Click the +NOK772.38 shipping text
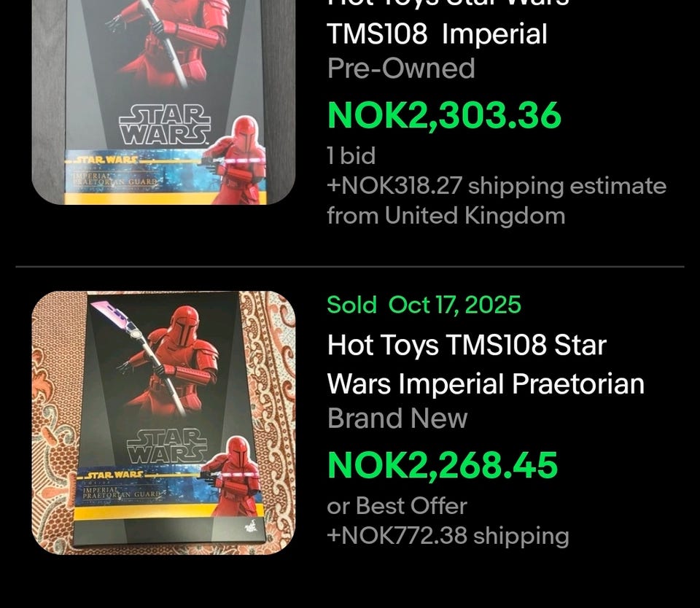The height and width of the screenshot is (608, 700). click(448, 535)
